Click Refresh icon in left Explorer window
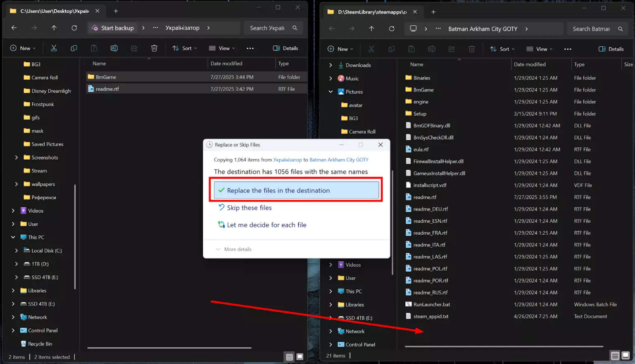 [74, 28]
